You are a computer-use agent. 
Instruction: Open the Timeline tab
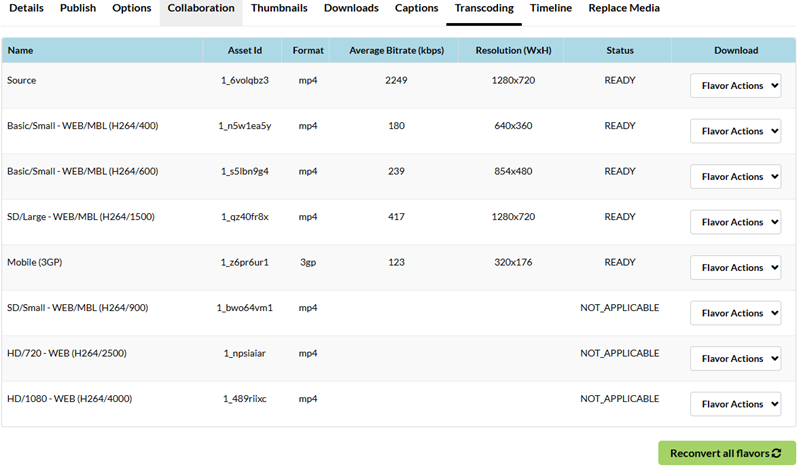[551, 8]
